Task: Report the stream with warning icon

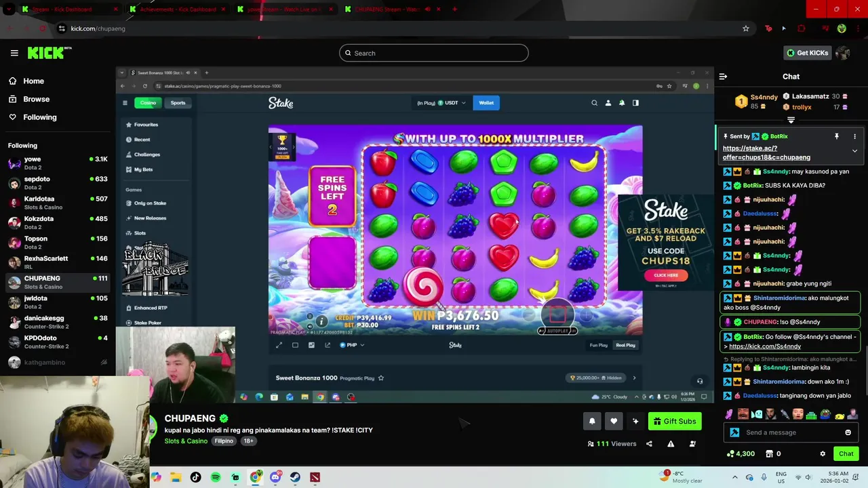Action: click(671, 444)
